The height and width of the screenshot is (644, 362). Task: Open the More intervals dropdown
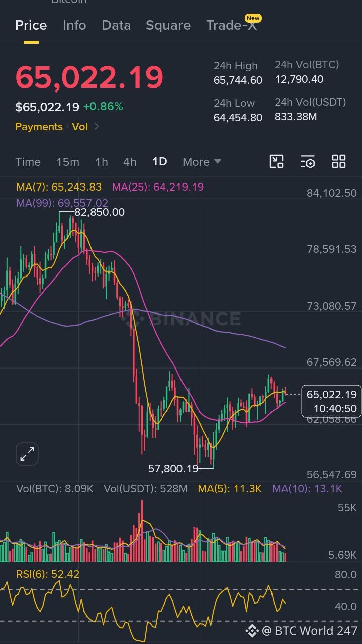[x=202, y=162]
